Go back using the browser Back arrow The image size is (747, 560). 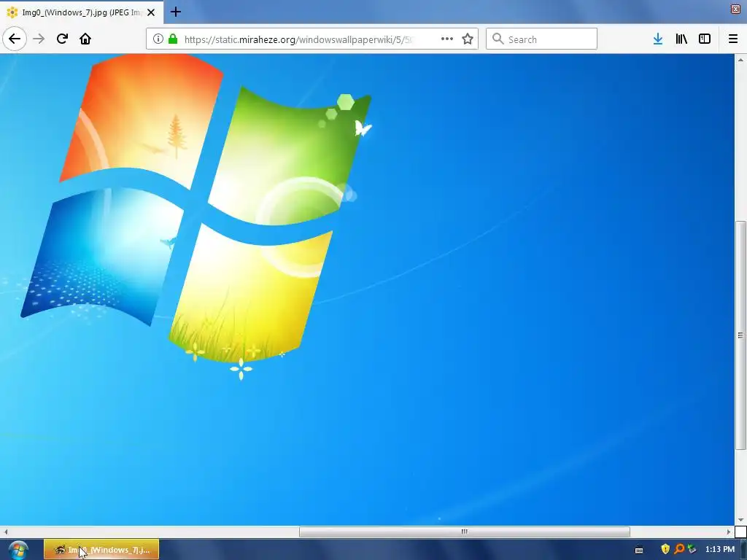point(15,39)
